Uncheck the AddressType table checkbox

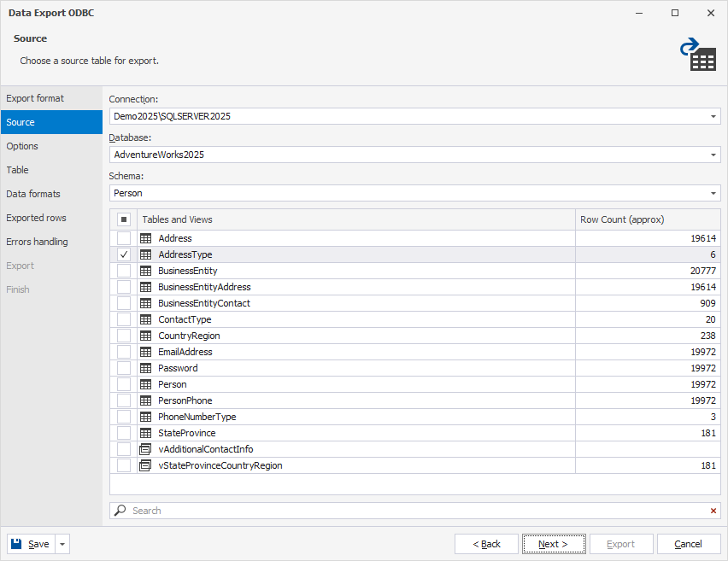point(124,254)
